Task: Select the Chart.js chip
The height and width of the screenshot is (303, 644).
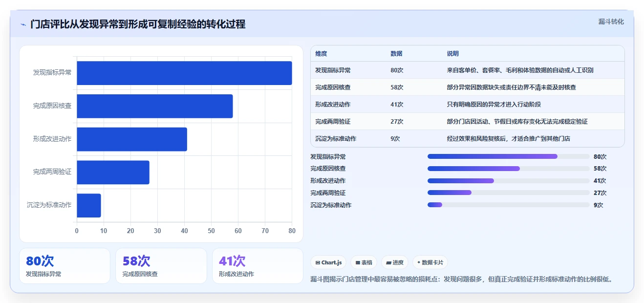Action: point(328,262)
